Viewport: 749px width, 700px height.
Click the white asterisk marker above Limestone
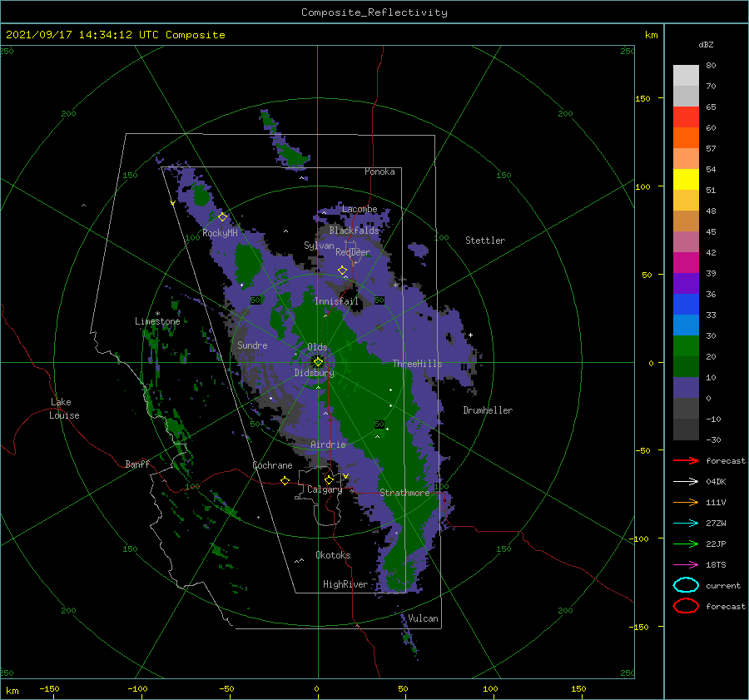coord(157,314)
